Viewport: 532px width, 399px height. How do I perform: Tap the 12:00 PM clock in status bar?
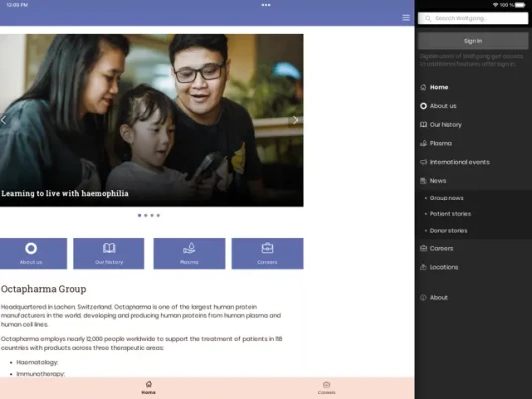[17, 5]
